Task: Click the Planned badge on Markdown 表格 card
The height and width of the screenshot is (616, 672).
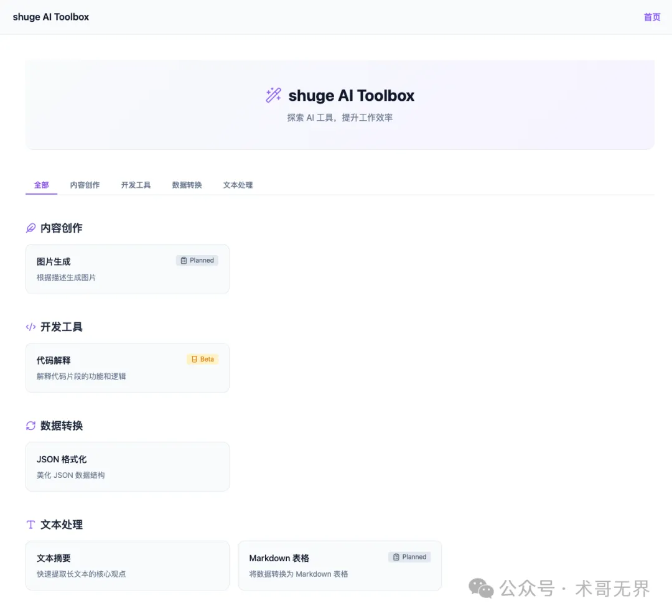Action: point(409,557)
